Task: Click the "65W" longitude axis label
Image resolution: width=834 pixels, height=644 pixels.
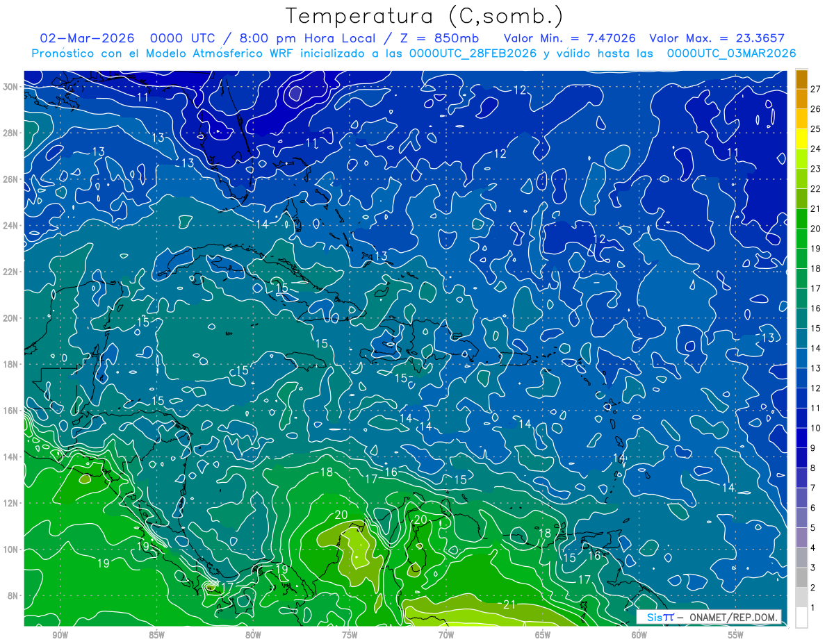Action: (x=543, y=635)
